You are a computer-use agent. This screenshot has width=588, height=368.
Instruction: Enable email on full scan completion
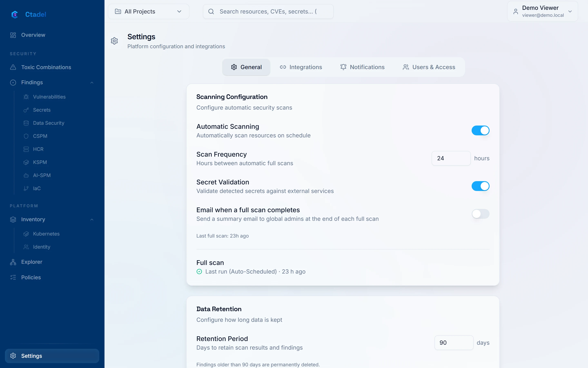coord(480,214)
